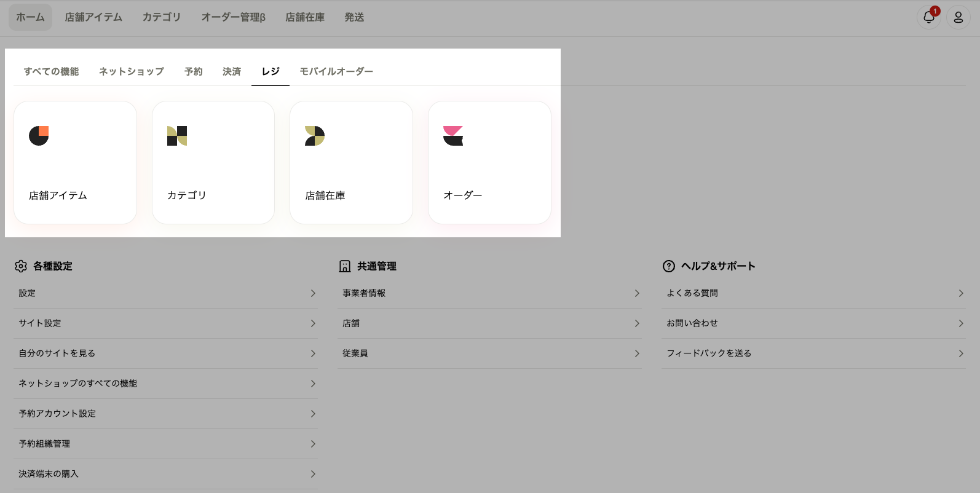
Task: Open the 予約アカウント設定 link
Action: pyautogui.click(x=166, y=414)
